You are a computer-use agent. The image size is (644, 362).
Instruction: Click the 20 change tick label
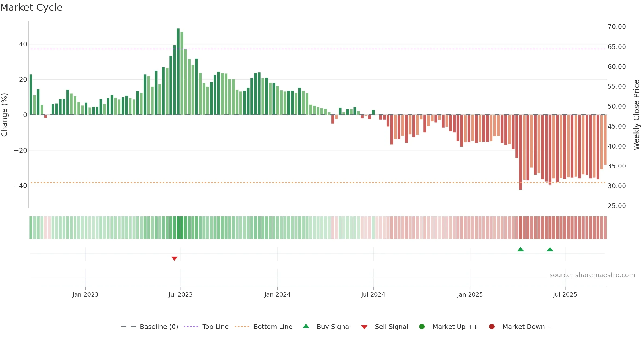23,79
